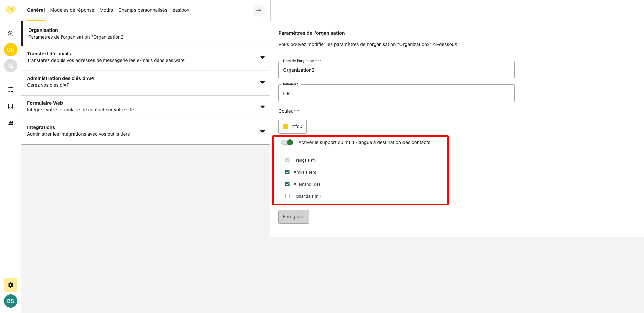Switch to the KL organization avatar
This screenshot has width=644, height=313.
pyautogui.click(x=11, y=66)
